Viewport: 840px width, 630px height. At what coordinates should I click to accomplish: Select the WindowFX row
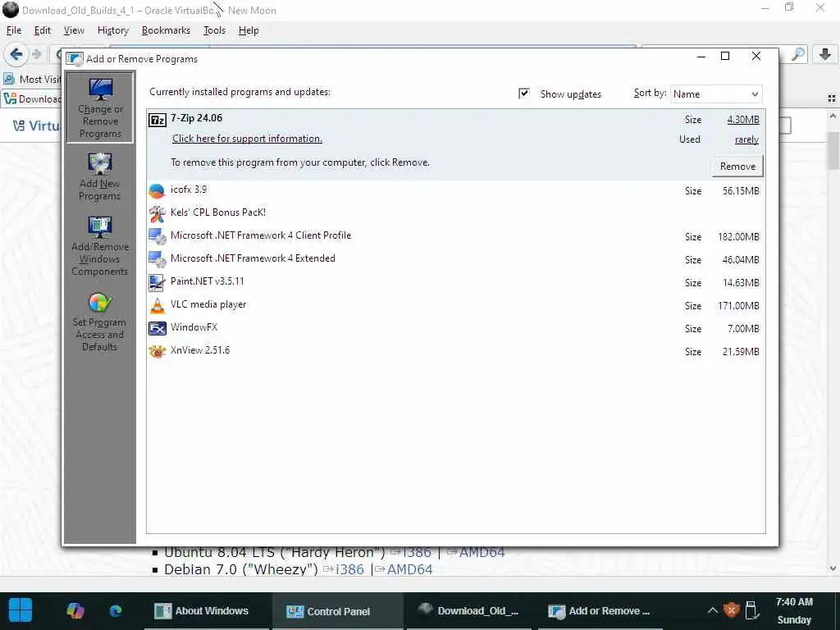coord(456,328)
